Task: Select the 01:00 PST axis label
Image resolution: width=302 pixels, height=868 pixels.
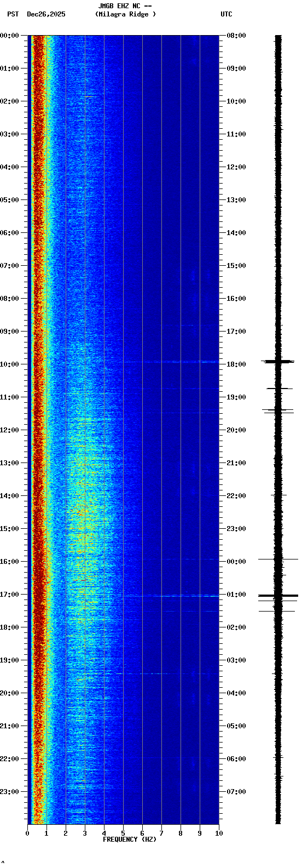Action: point(10,68)
